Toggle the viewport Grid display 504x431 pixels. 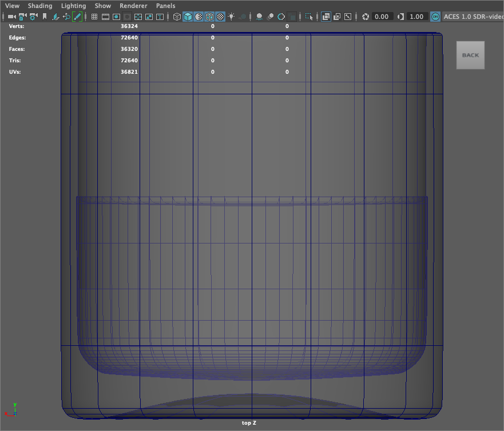point(95,17)
